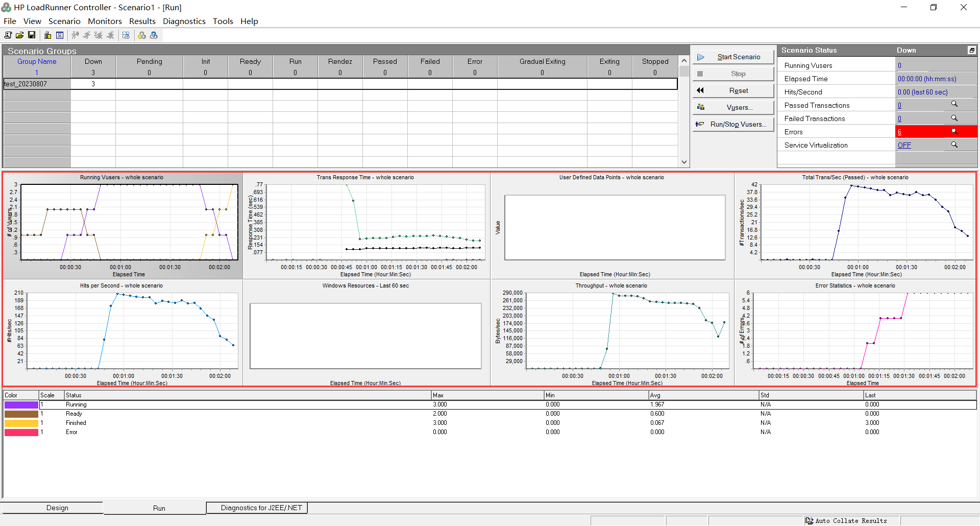Open the Tools menu
Screen dimensions: 980x526
(223, 21)
